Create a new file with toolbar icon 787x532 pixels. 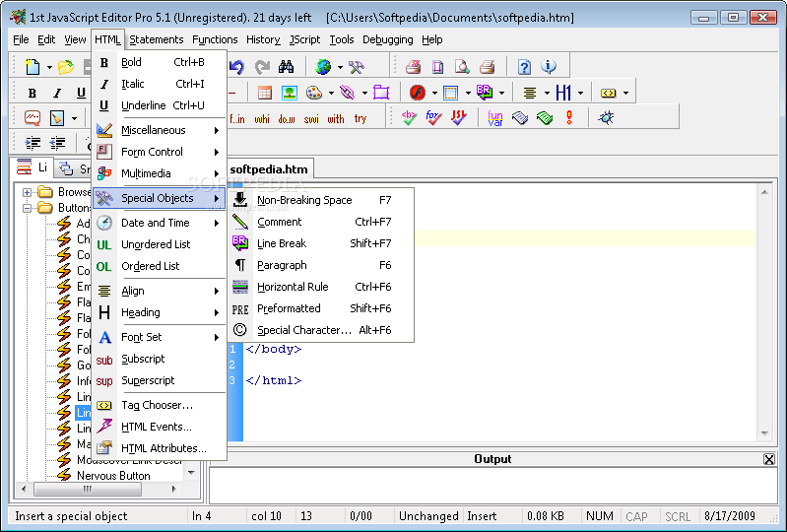[x=33, y=67]
